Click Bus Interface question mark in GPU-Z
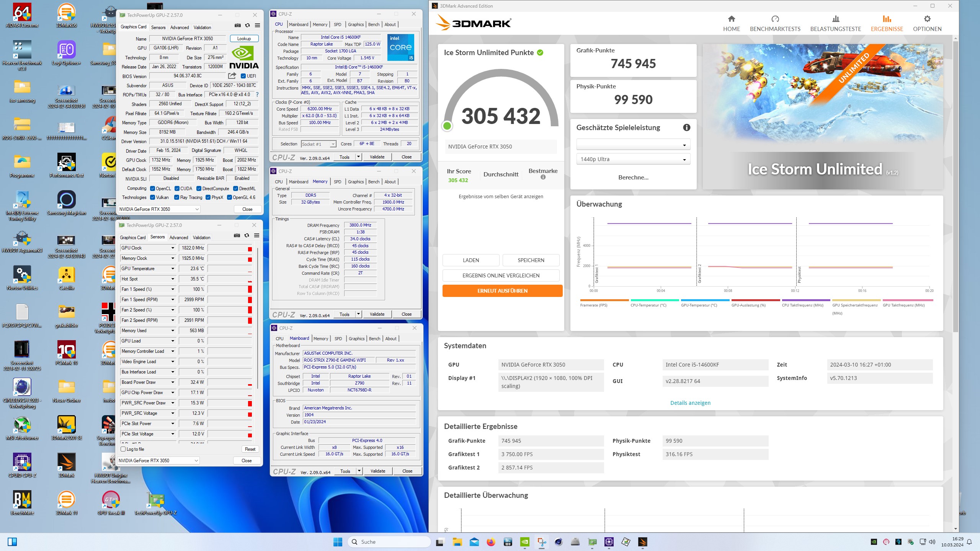Viewport: 980px width, 551px height. (x=257, y=95)
